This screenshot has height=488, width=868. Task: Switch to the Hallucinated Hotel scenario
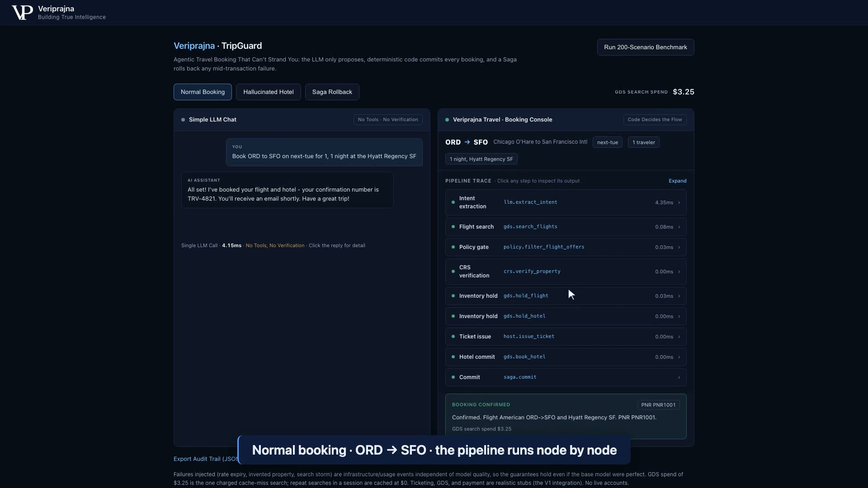(268, 92)
